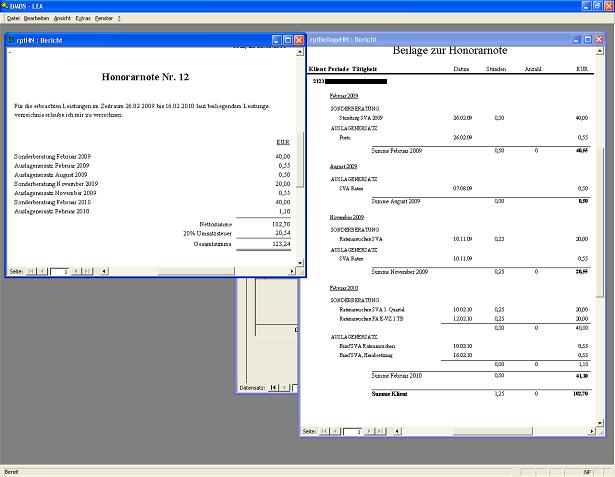Image resolution: width=615 pixels, height=477 pixels.
Task: Minimize the rptHN report window
Action: tap(277, 40)
